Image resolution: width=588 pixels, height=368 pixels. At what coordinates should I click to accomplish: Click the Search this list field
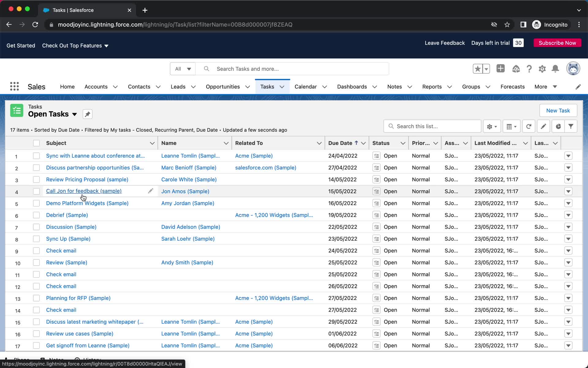coord(432,126)
